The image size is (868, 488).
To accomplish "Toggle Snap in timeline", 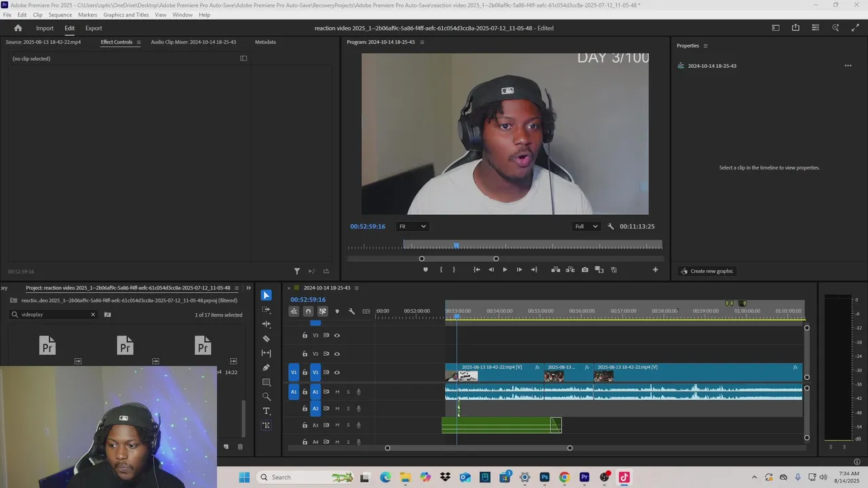I will (308, 311).
